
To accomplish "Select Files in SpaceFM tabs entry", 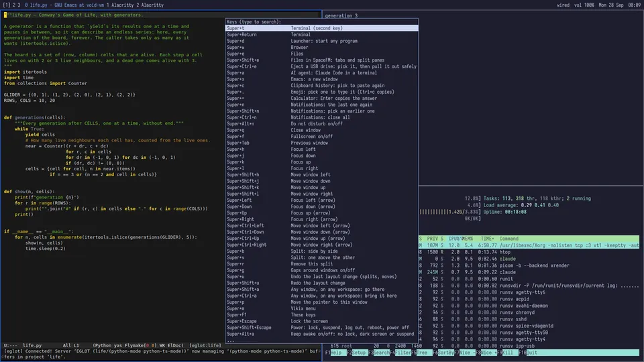I will (x=321, y=60).
